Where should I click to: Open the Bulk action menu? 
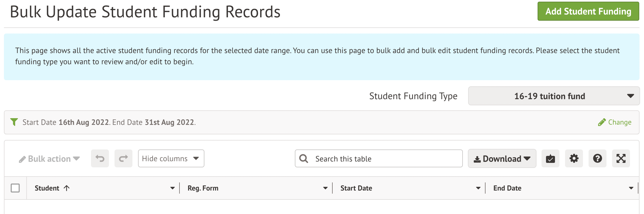(x=50, y=159)
